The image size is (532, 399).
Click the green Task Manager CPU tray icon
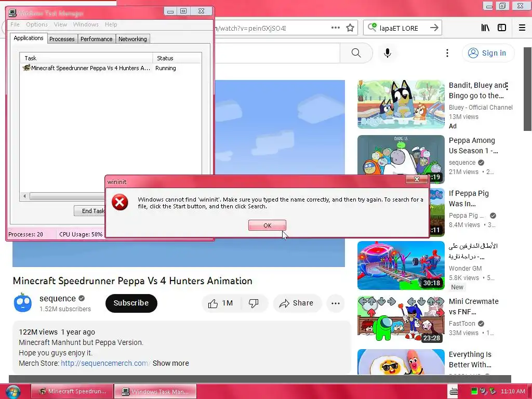(x=474, y=391)
